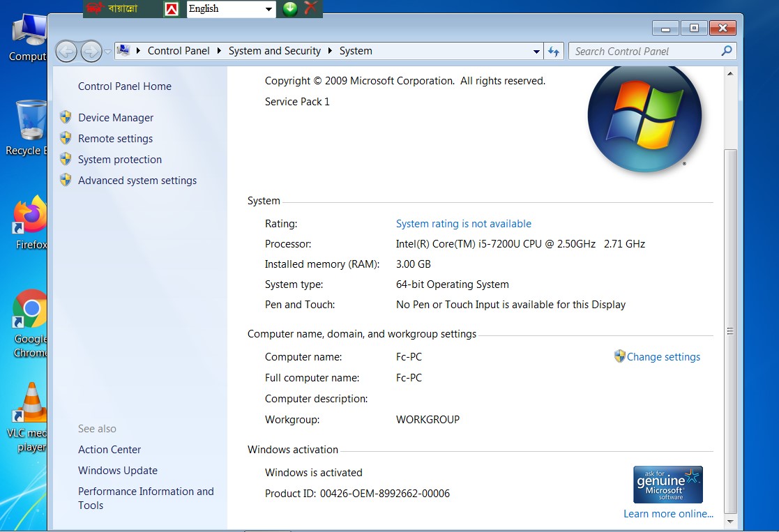The height and width of the screenshot is (532, 779).
Task: Click the Search Control Panel field
Action: (x=645, y=51)
